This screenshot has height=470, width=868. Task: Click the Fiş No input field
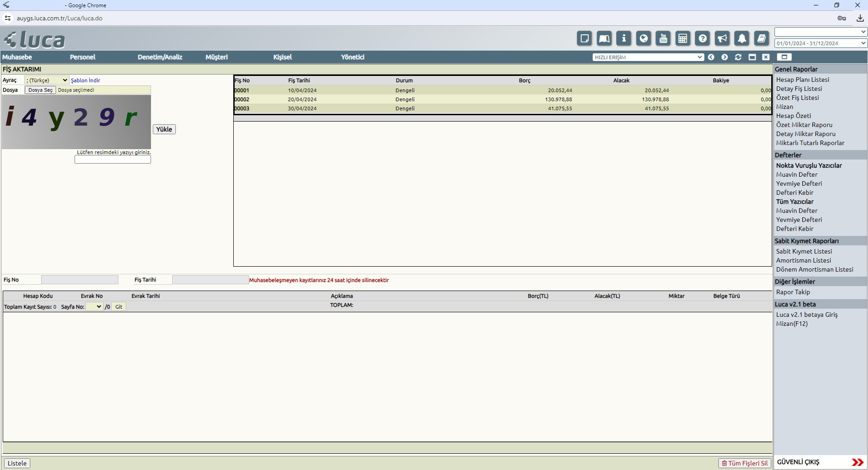(80, 280)
